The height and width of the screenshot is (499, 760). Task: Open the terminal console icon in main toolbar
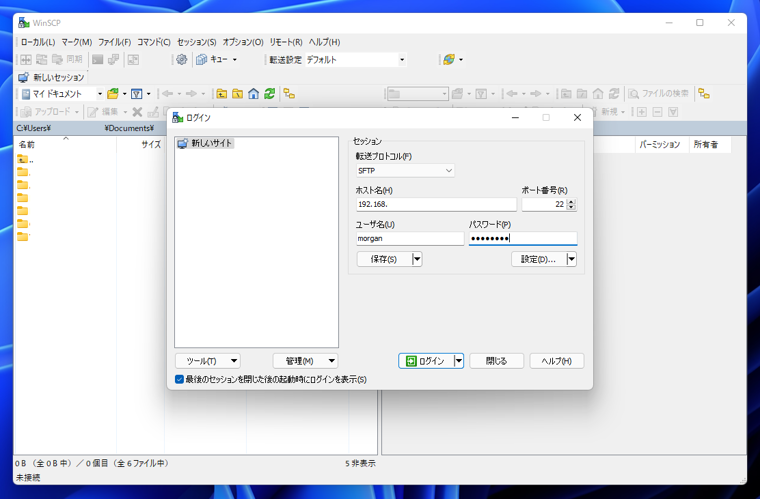pyautogui.click(x=97, y=60)
